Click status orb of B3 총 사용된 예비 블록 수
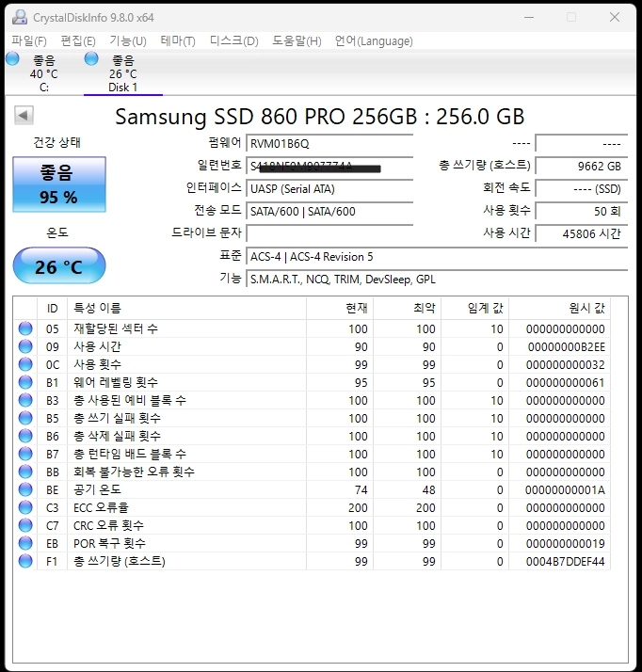Viewport: 642px width, 672px height. (x=25, y=400)
